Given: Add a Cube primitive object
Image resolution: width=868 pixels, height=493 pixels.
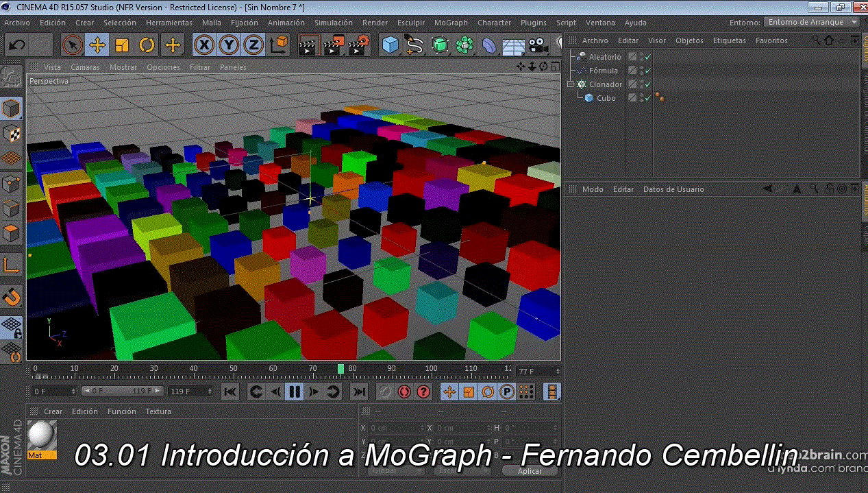Looking at the screenshot, I should (x=390, y=45).
